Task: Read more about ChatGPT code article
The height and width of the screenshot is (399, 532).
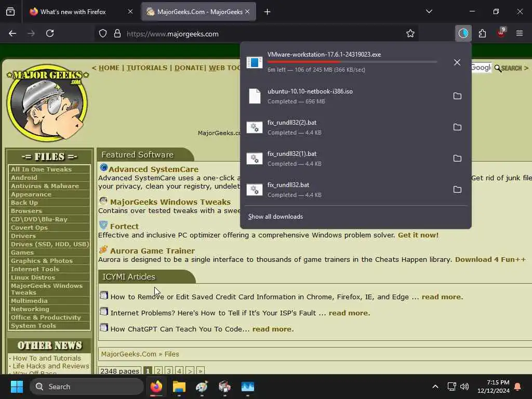Action: [273, 329]
